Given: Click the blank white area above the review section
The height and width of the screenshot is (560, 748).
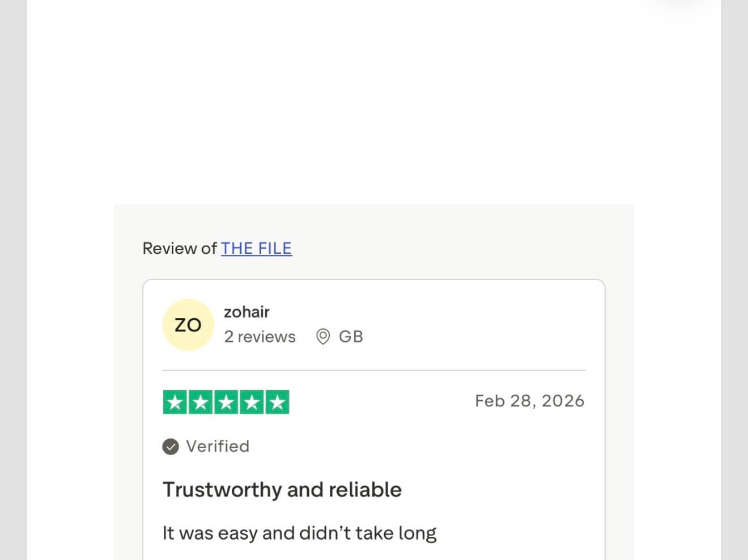Looking at the screenshot, I should (x=374, y=102).
